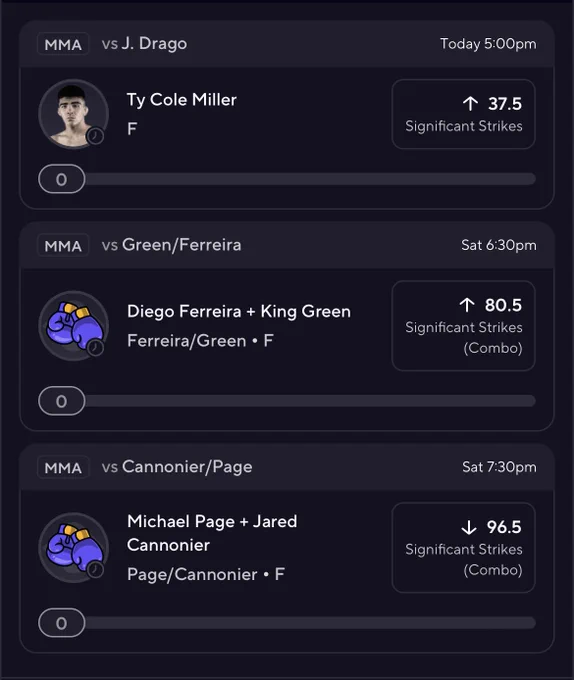Select the up arrow beside 80.5
The width and height of the screenshot is (574, 680).
coord(467,305)
